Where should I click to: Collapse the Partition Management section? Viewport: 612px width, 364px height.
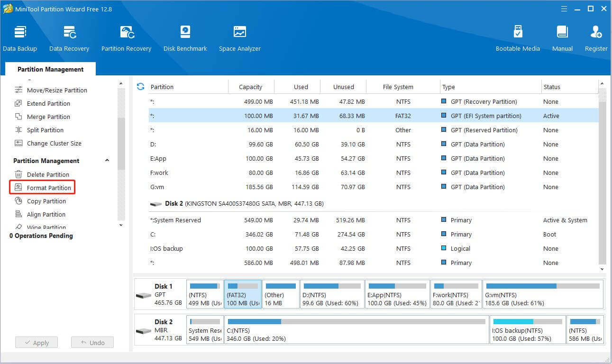[107, 161]
